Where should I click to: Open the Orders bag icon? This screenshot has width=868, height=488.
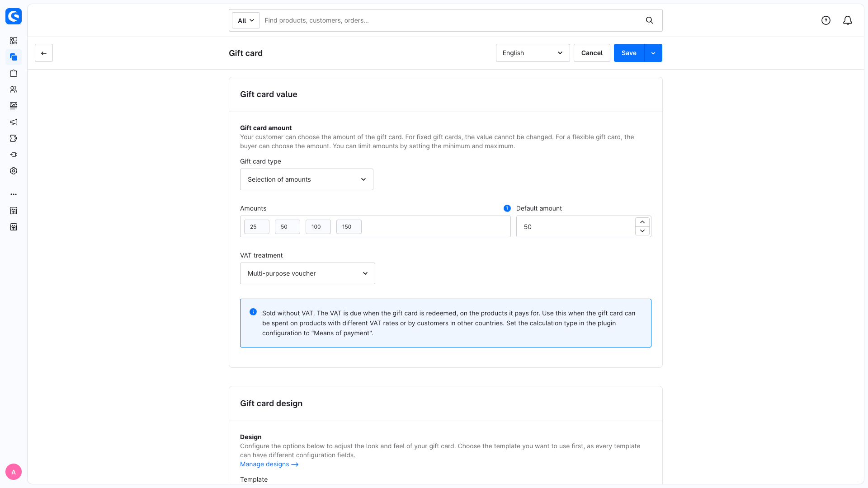point(14,73)
